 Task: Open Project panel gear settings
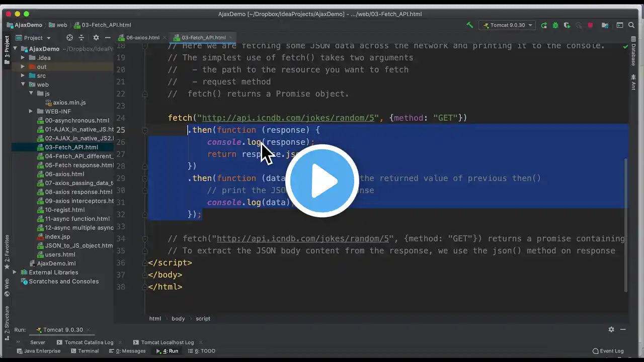click(96, 38)
